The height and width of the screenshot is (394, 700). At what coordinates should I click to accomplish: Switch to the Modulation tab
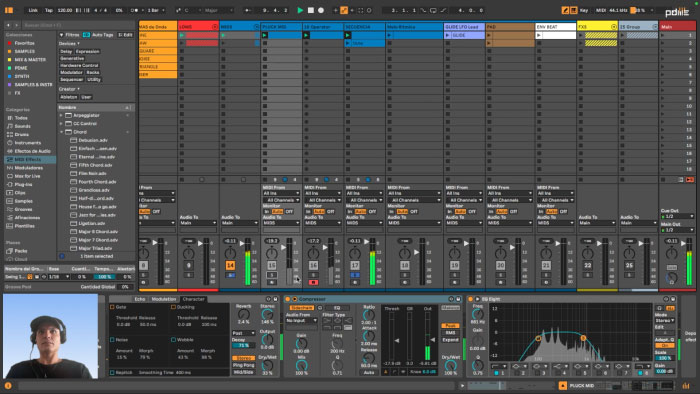point(164,299)
